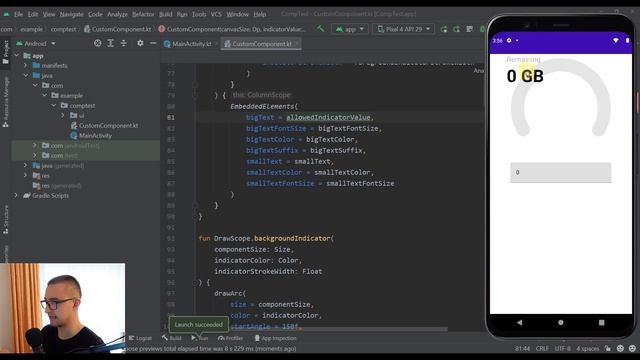Open the VCS menu

pos(216,14)
